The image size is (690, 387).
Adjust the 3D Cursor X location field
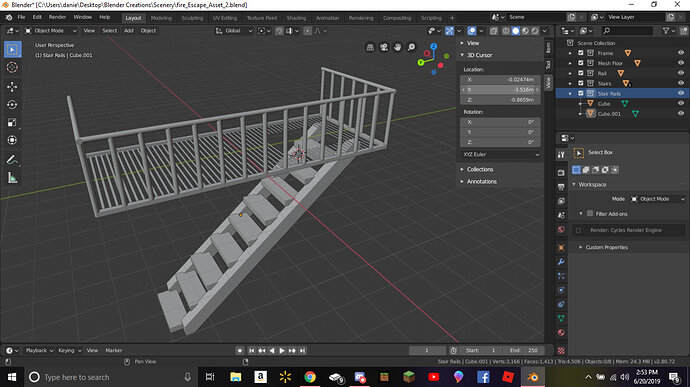point(501,80)
